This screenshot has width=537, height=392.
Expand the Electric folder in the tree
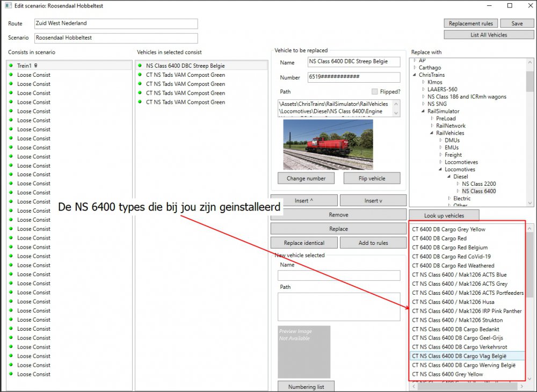click(x=449, y=198)
